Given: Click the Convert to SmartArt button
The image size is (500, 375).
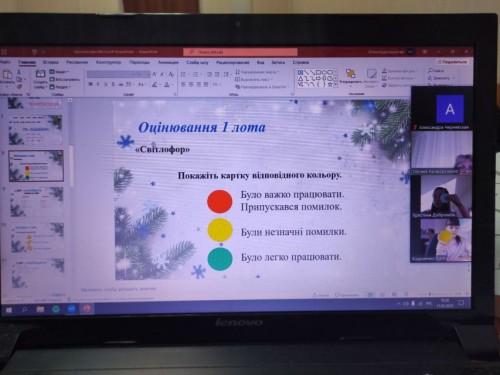Looking at the screenshot, I should (x=261, y=87).
